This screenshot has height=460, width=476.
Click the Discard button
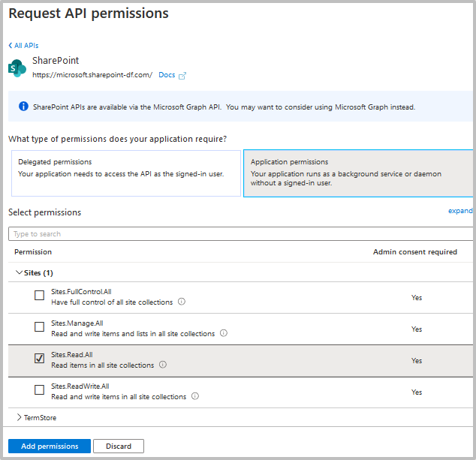click(119, 446)
